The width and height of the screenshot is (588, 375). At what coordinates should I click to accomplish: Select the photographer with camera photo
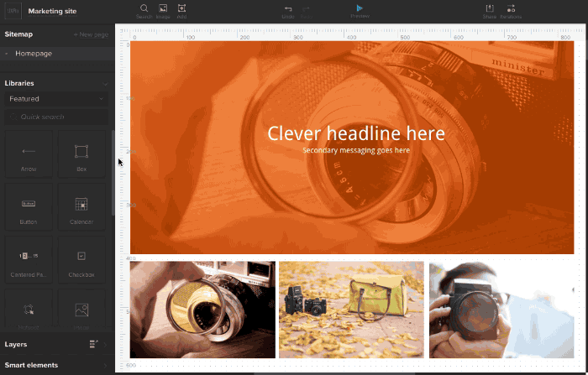(501, 310)
